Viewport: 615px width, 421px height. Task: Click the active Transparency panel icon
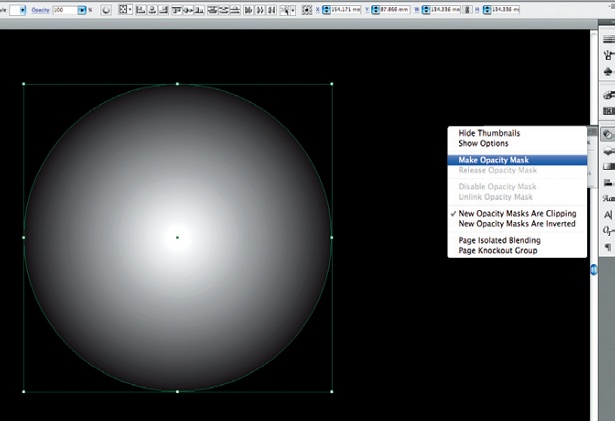608,135
